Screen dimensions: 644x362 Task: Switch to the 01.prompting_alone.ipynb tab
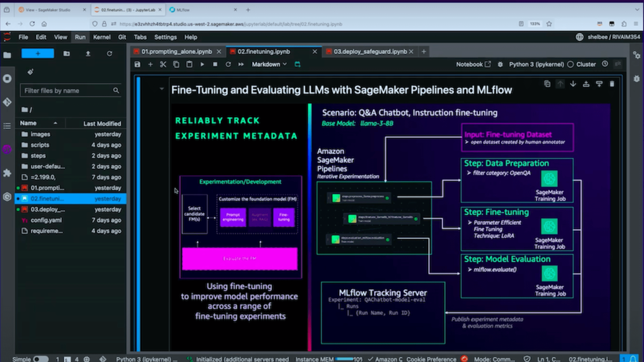pyautogui.click(x=177, y=52)
